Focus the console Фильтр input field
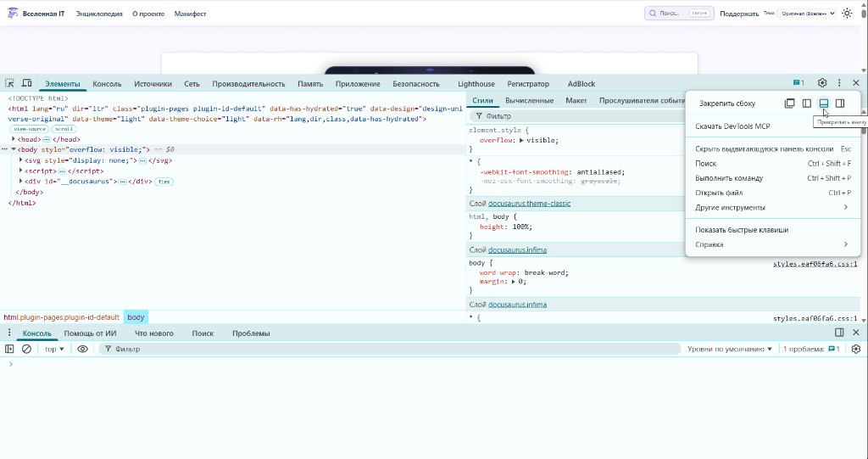The image size is (868, 459). (x=390, y=350)
